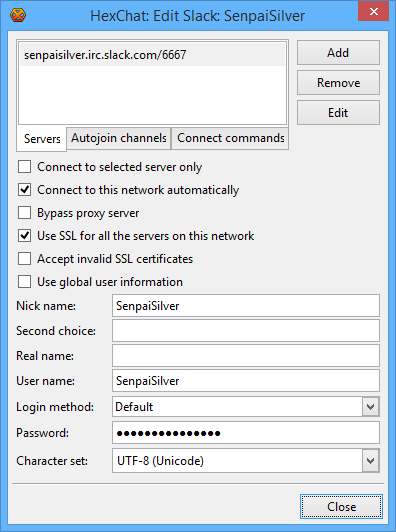Switch to the Servers tab
396x532 pixels.
42,138
